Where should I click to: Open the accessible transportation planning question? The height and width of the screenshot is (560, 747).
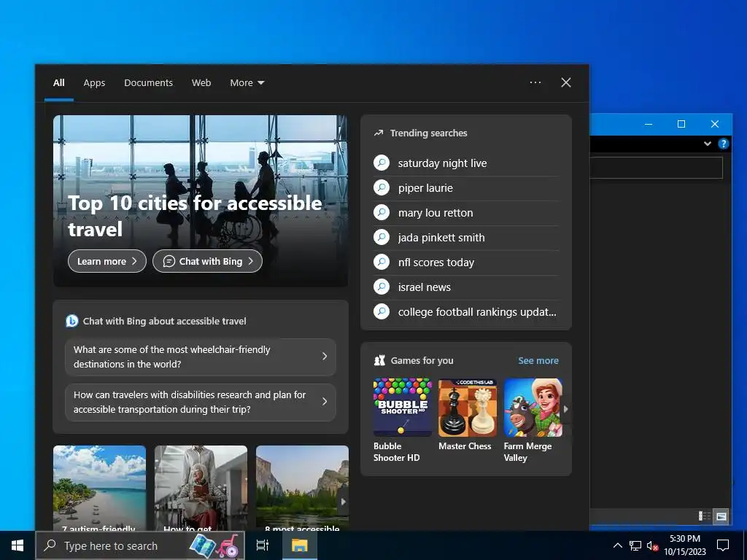coord(201,402)
